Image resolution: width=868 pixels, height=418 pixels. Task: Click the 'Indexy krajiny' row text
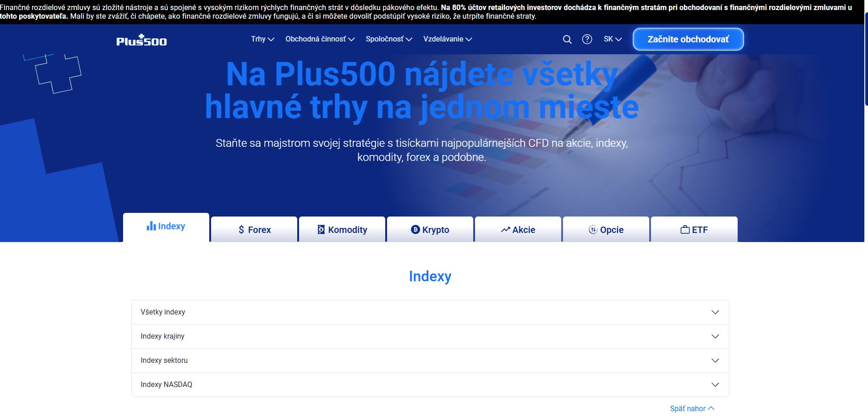click(x=162, y=336)
